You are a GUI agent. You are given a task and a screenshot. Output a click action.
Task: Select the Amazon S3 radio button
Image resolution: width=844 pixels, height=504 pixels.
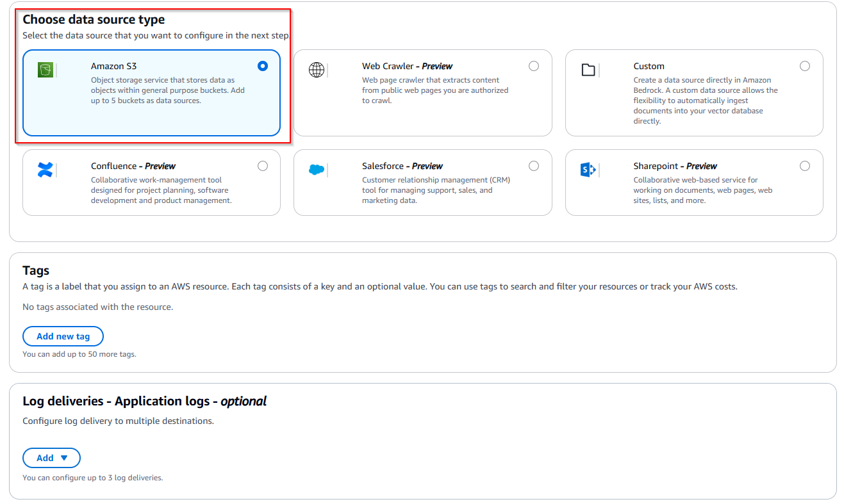[x=262, y=66]
